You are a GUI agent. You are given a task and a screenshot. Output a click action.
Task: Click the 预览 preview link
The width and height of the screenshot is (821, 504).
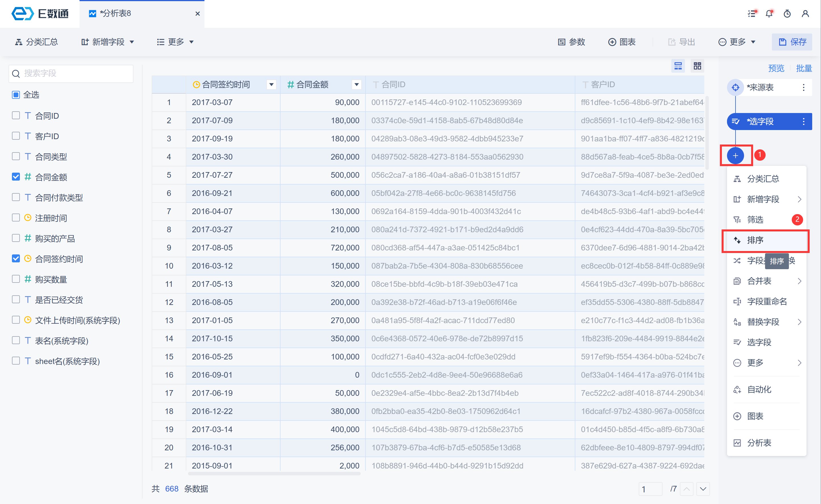coord(776,68)
